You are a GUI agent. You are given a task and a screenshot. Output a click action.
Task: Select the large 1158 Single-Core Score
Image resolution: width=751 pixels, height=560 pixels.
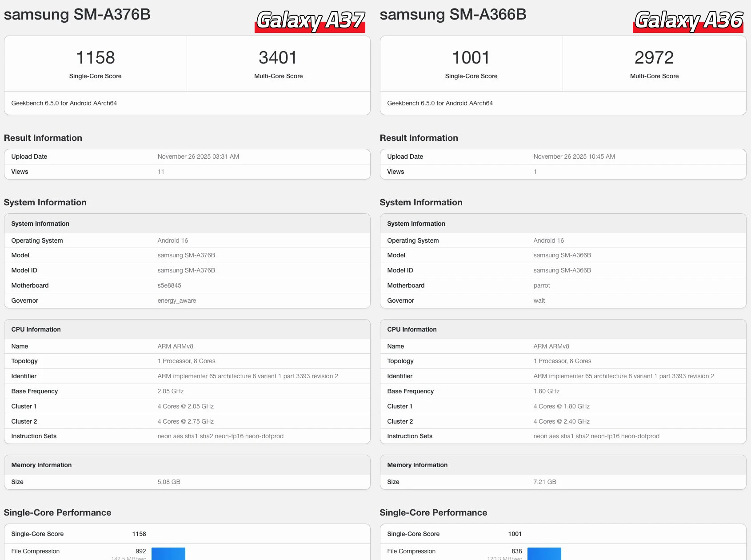point(95,58)
